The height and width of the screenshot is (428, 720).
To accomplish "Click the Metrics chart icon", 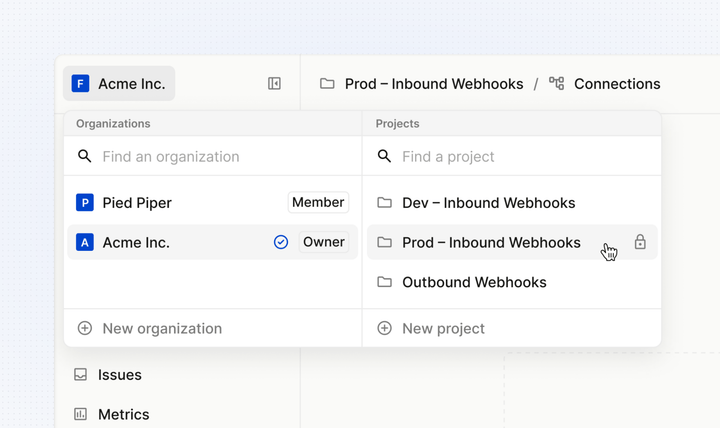I will (x=81, y=414).
